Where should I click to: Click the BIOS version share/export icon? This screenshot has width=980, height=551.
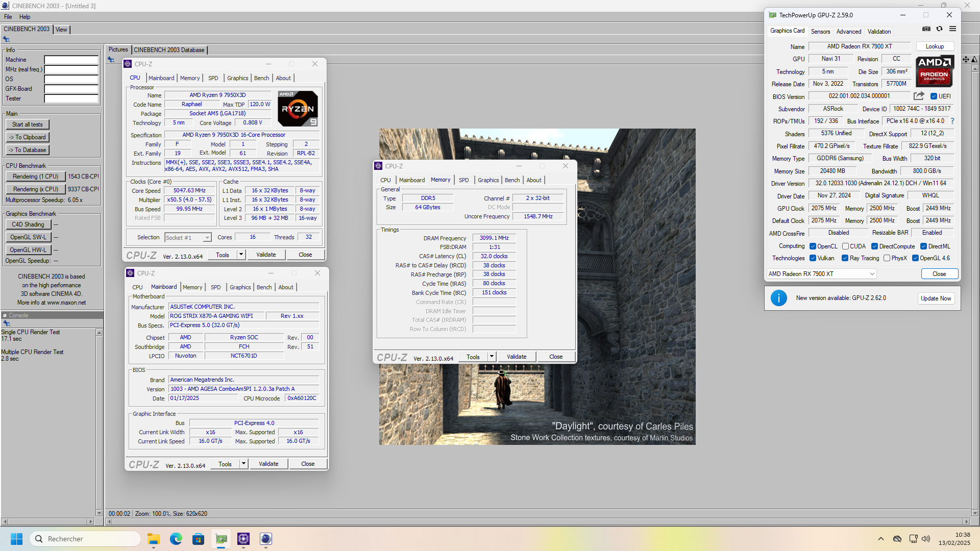tap(919, 96)
